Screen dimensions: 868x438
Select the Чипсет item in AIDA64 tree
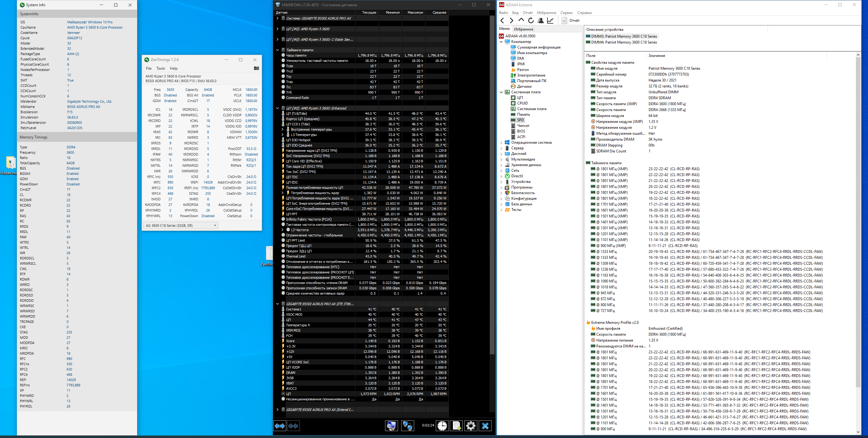(523, 126)
